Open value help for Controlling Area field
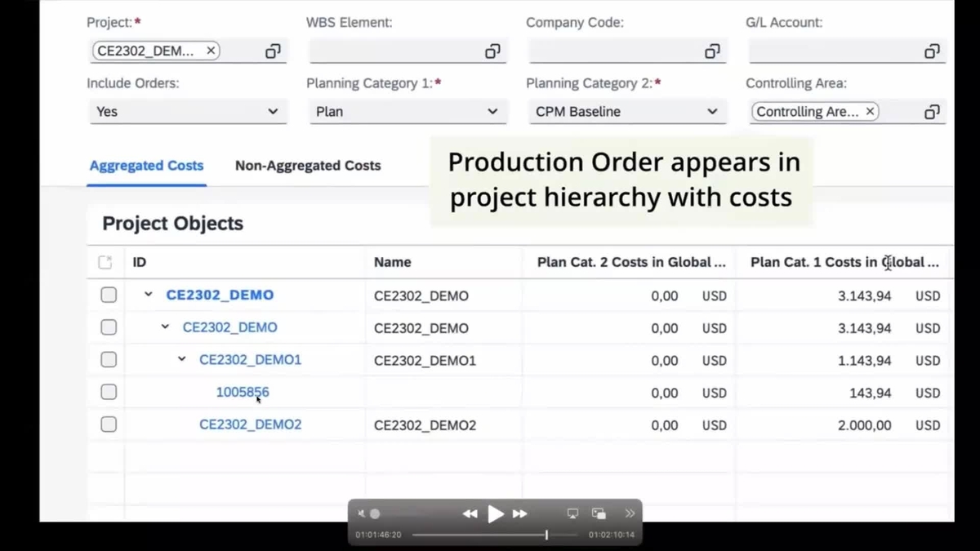Viewport: 980px width, 551px height. (932, 111)
